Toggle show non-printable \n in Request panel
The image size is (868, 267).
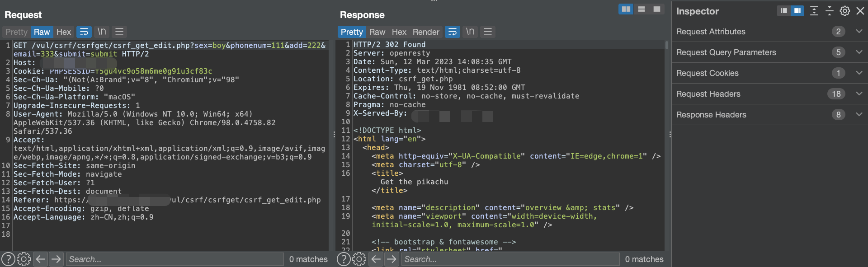coord(102,32)
